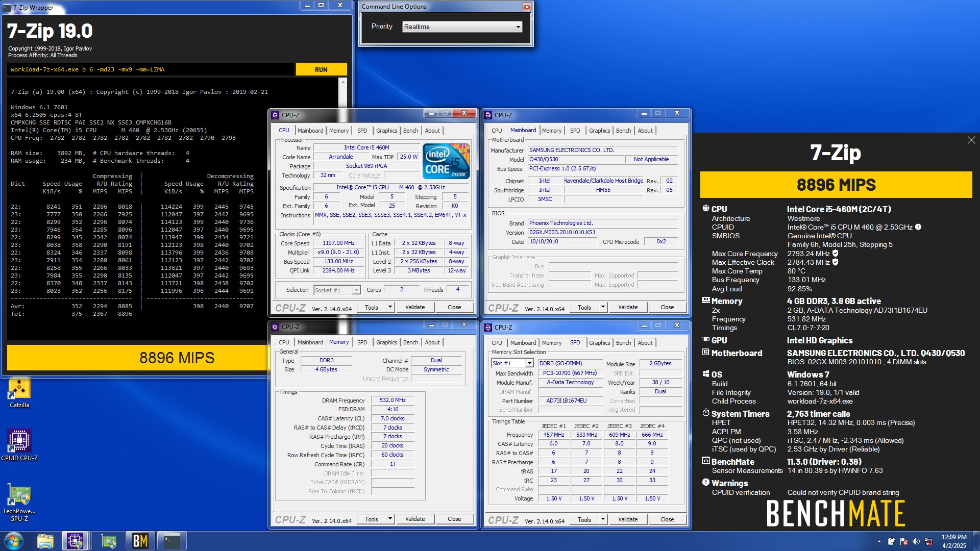Click the volume speaker tray icon
980x551 pixels.
916,541
